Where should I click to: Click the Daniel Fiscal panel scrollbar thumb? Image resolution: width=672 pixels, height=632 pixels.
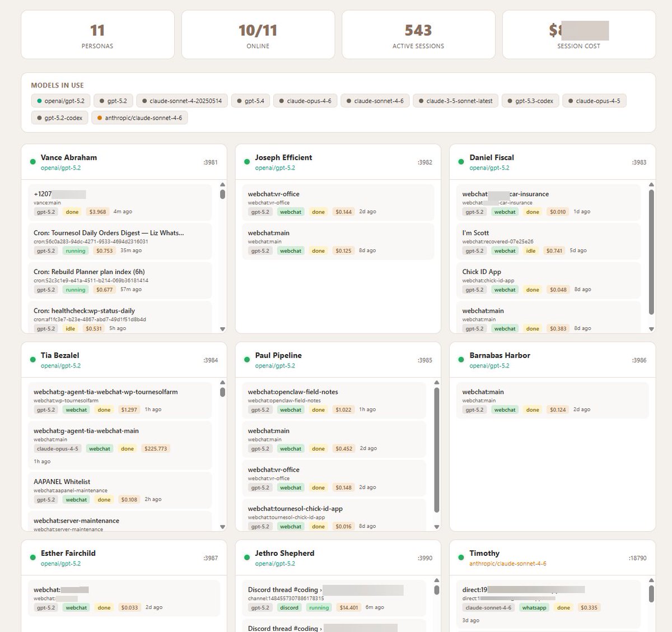coord(651,252)
